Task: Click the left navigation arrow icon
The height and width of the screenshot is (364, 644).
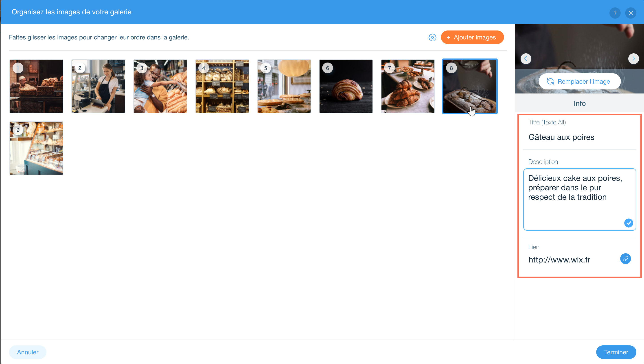Action: [x=526, y=58]
